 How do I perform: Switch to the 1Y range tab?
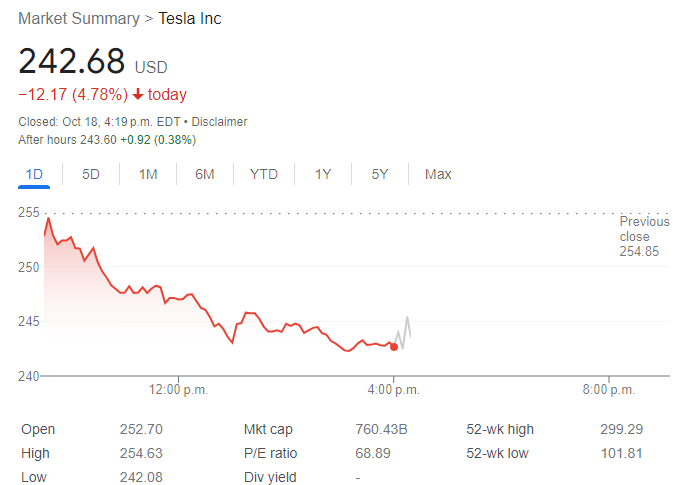[323, 174]
